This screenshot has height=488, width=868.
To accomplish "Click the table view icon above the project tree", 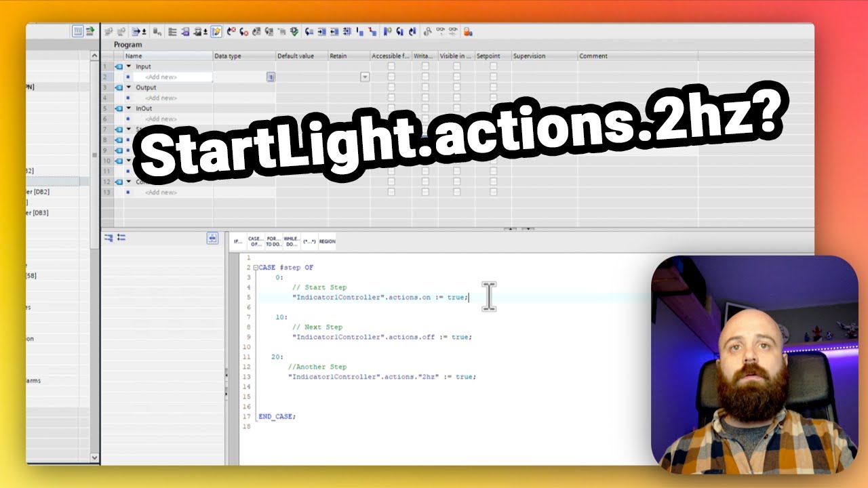I will [77, 31].
